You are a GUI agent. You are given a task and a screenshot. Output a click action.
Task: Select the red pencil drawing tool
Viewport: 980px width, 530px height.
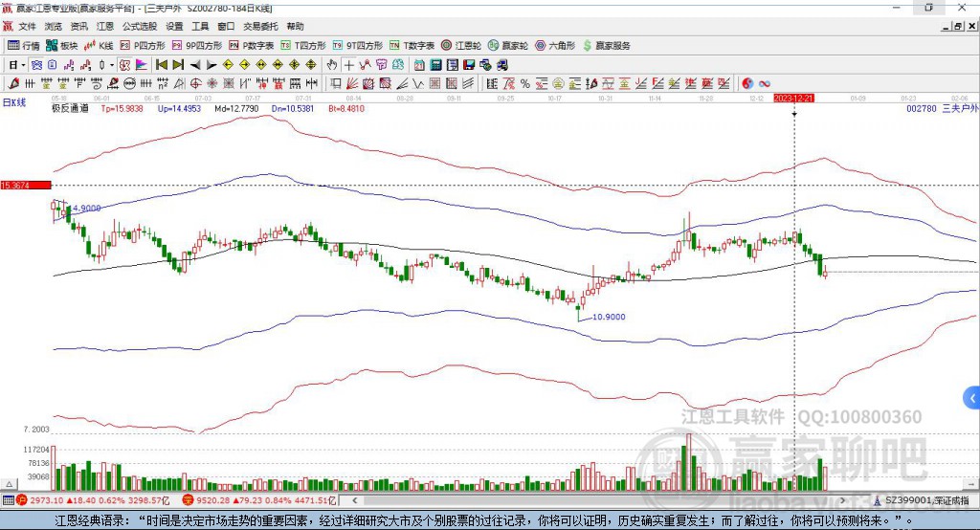click(x=13, y=84)
